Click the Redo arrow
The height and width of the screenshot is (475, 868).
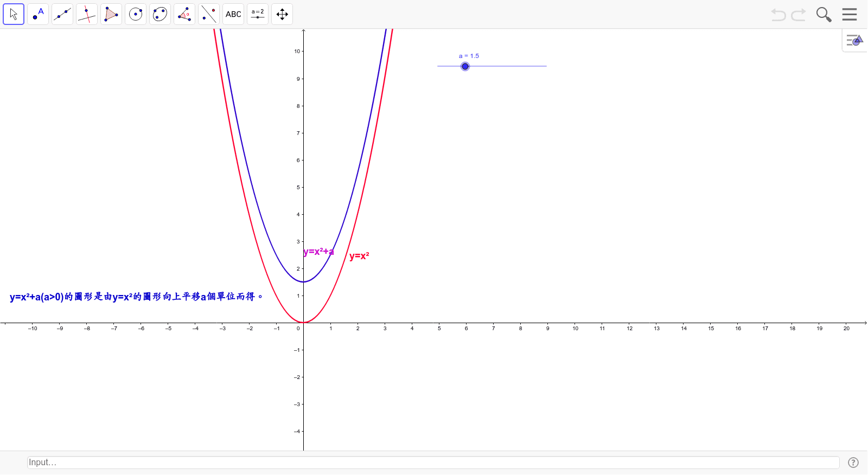pyautogui.click(x=799, y=15)
